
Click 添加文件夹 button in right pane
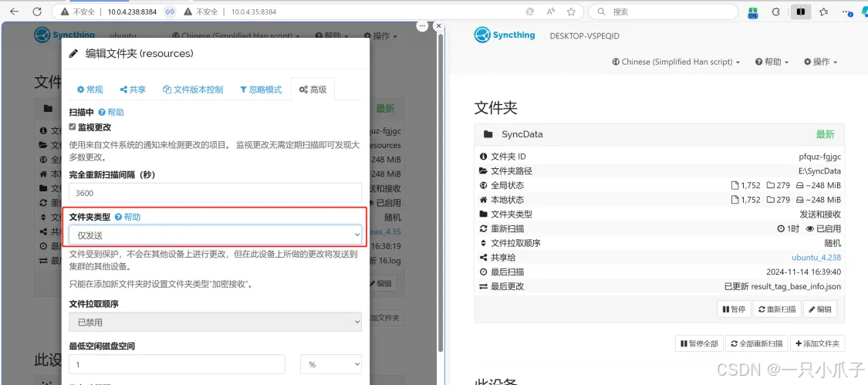(x=818, y=343)
